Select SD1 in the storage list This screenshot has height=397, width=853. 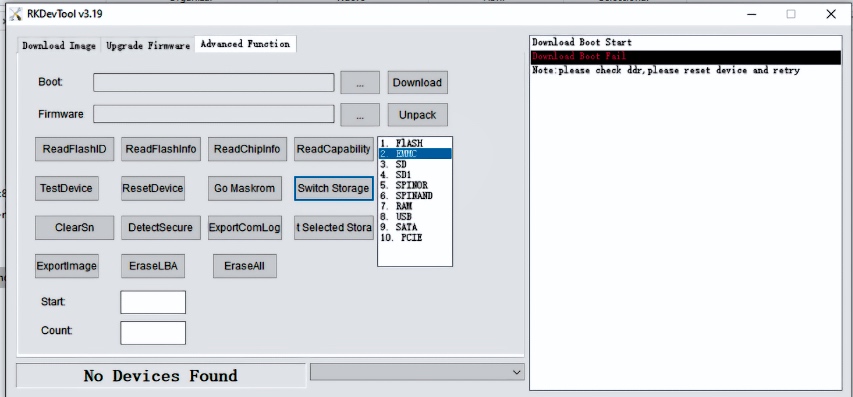(x=415, y=175)
